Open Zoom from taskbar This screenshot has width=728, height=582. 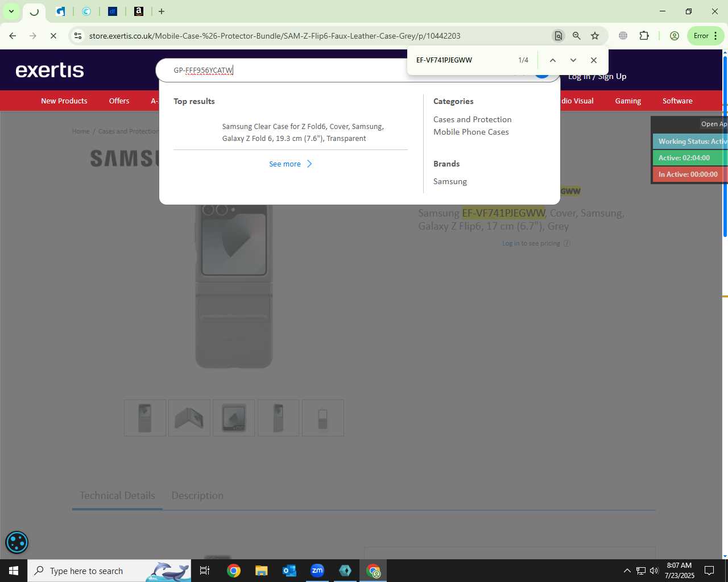(x=317, y=571)
